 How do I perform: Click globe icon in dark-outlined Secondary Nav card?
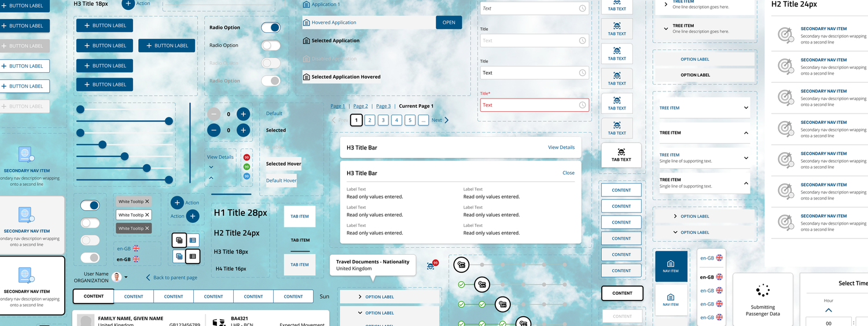pos(25,275)
